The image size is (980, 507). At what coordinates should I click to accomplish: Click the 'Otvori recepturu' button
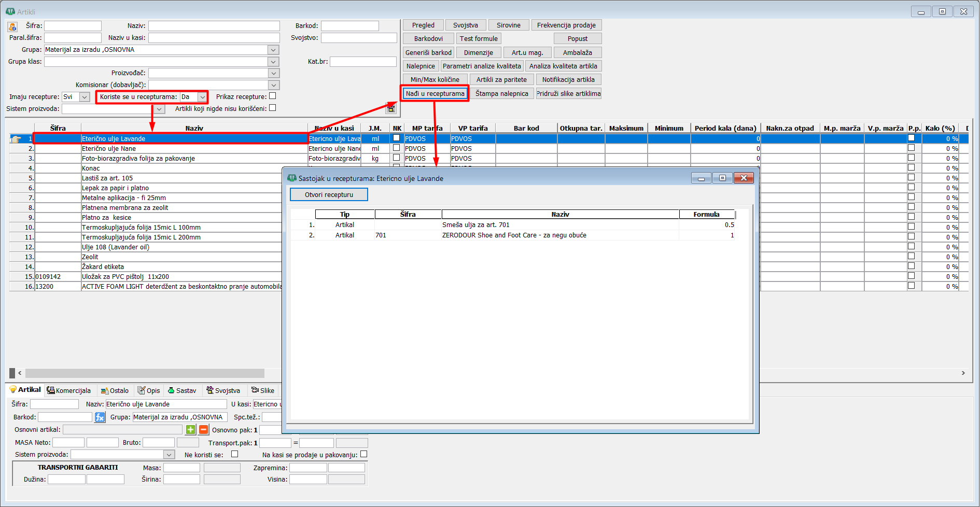(329, 194)
